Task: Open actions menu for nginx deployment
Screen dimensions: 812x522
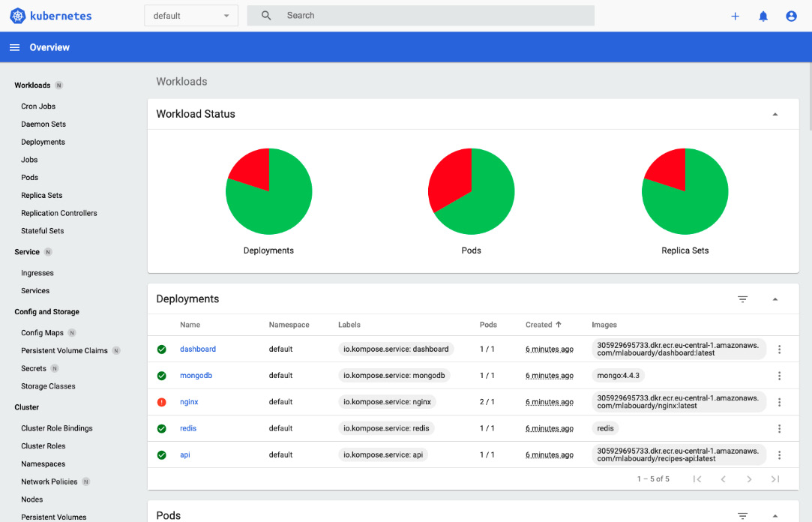Action: tap(779, 402)
